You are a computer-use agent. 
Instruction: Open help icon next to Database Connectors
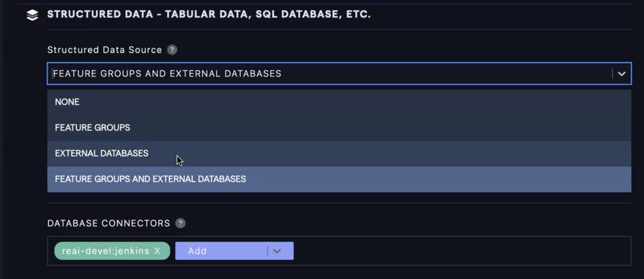tap(180, 223)
